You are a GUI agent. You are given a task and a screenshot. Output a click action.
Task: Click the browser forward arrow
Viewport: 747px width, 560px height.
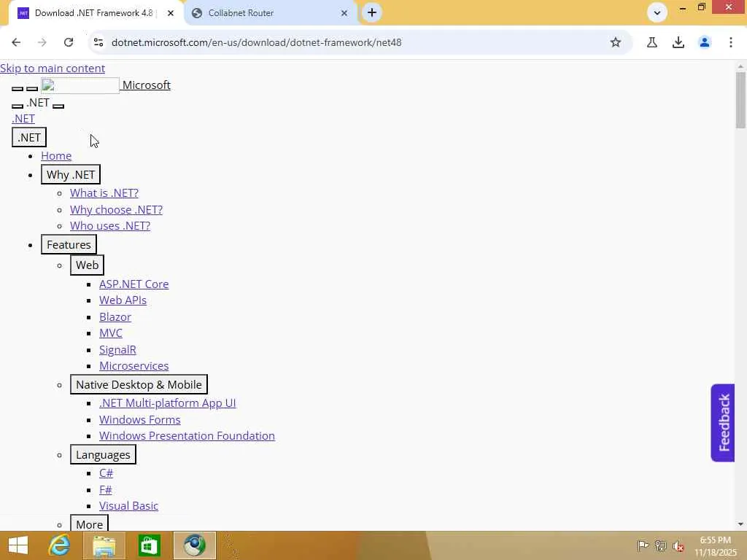pos(42,42)
